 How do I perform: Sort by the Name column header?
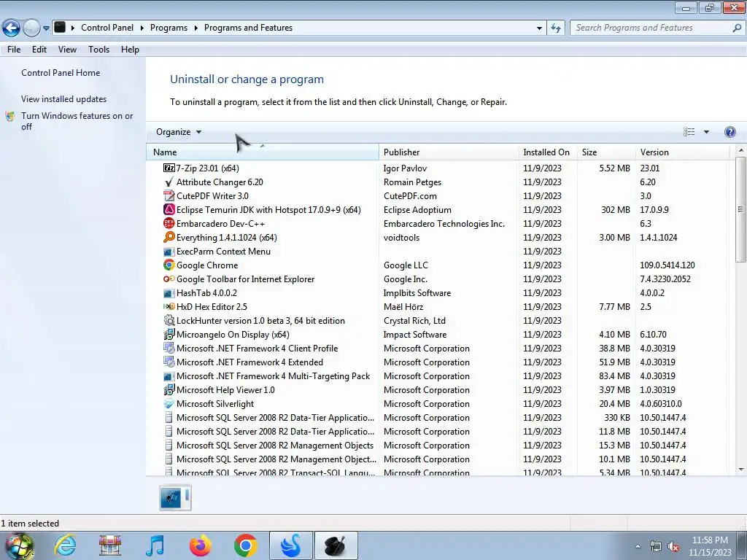pyautogui.click(x=263, y=152)
